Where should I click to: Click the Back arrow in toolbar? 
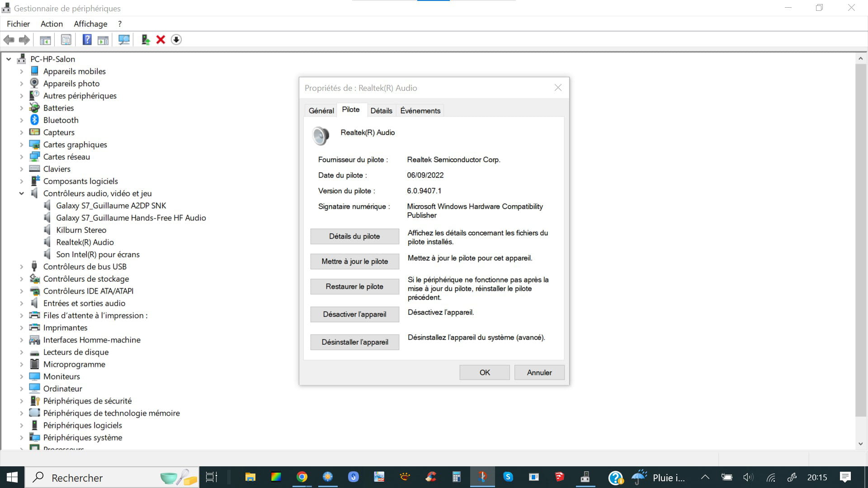click(9, 40)
